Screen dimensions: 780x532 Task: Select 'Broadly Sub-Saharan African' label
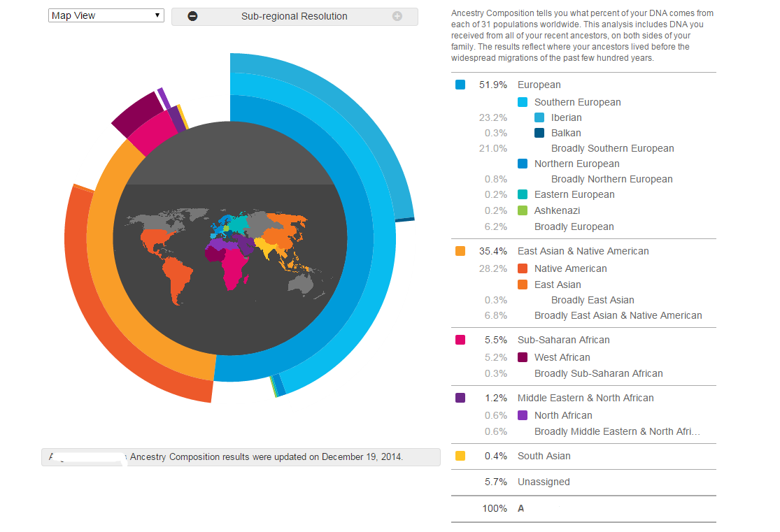click(x=598, y=373)
